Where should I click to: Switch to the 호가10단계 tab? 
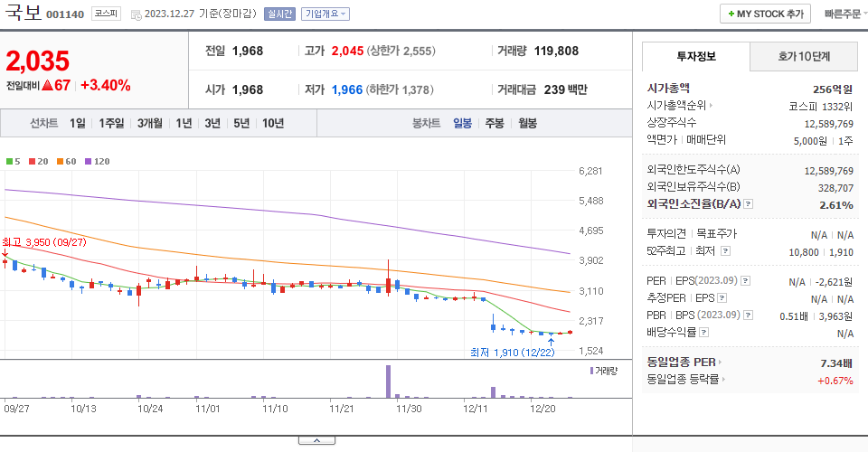click(x=803, y=56)
